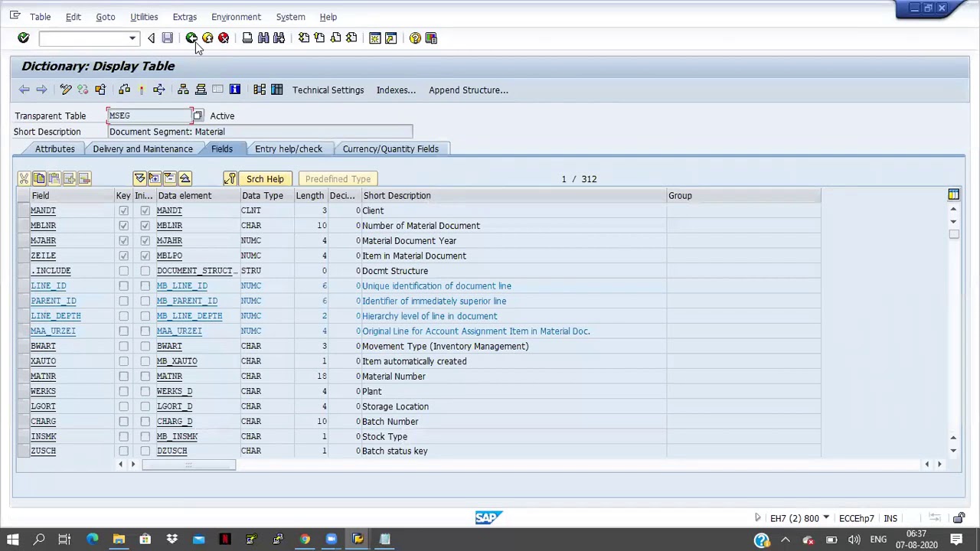Click the green checkmark Enter icon

23,38
